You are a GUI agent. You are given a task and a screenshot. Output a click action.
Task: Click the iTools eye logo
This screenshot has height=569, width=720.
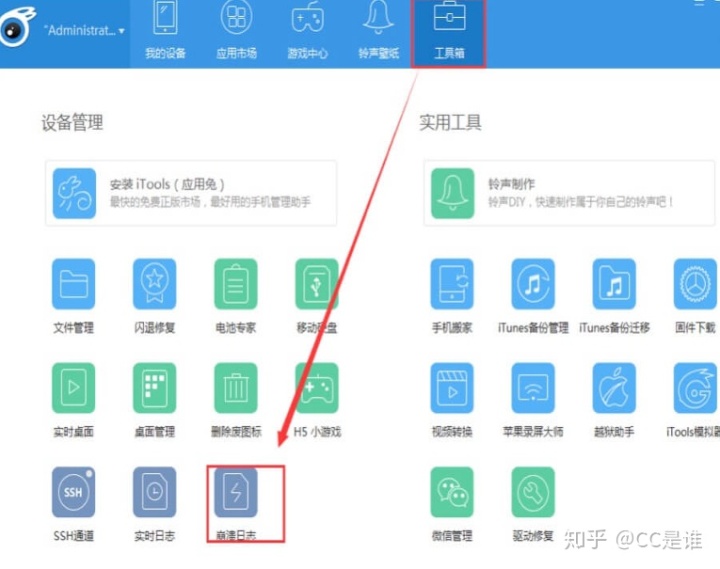[17, 28]
